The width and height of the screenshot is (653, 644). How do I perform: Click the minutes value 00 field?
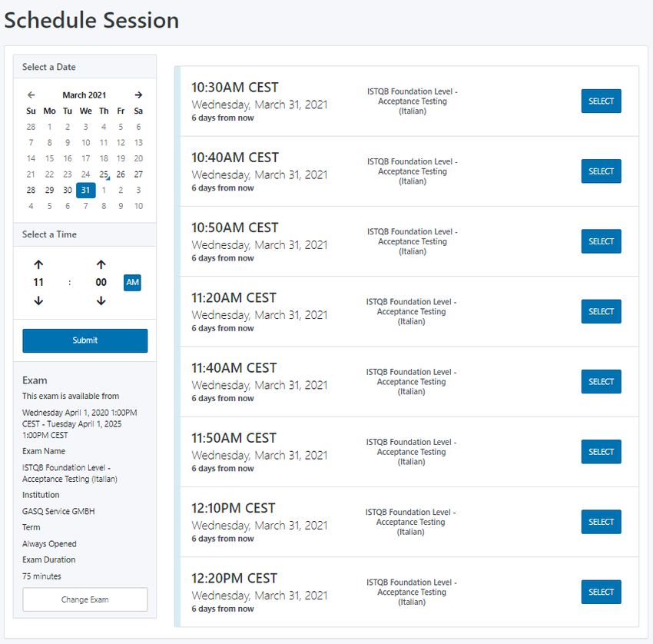click(101, 282)
